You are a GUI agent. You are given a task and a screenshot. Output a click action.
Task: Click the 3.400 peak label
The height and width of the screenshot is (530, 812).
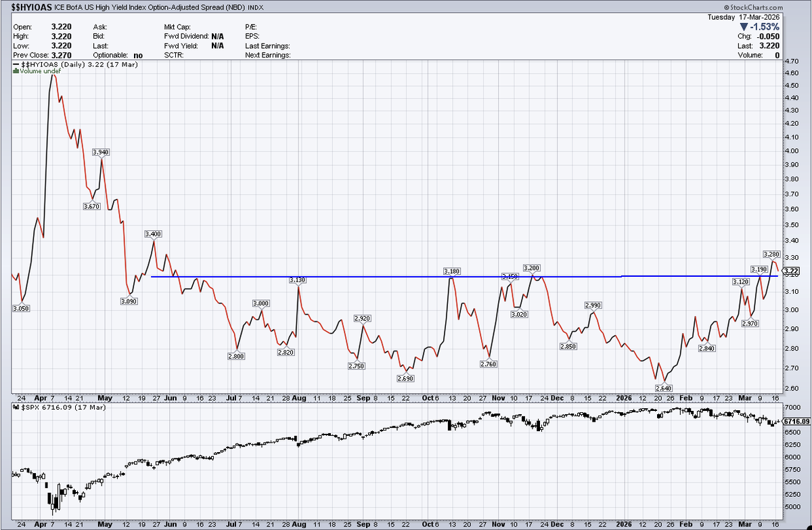tap(153, 234)
